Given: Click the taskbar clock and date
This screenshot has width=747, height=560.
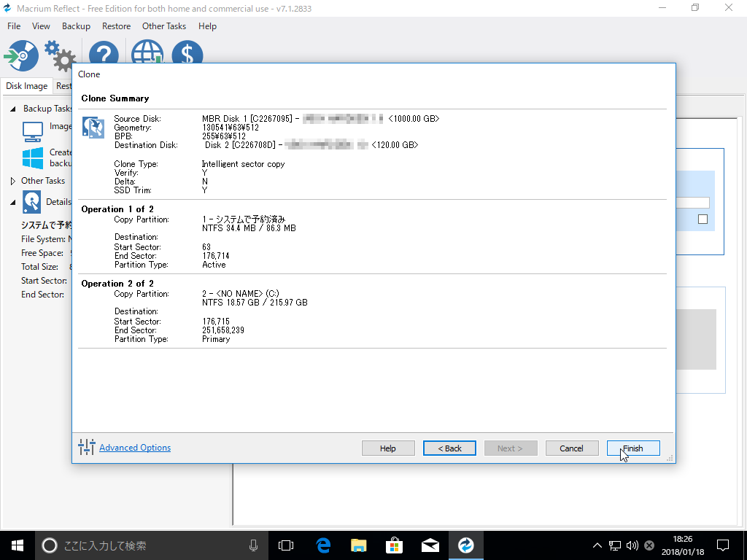Looking at the screenshot, I should pos(682,545).
